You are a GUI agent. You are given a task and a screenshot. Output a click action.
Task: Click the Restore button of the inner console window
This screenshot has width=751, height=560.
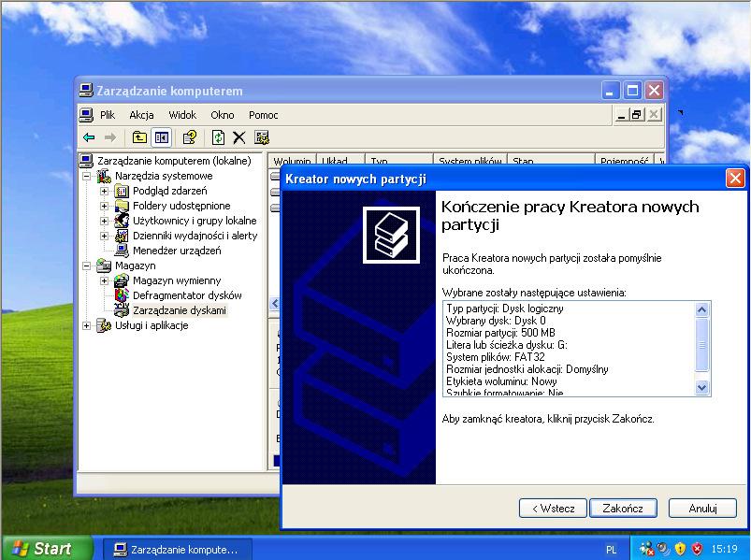point(637,115)
